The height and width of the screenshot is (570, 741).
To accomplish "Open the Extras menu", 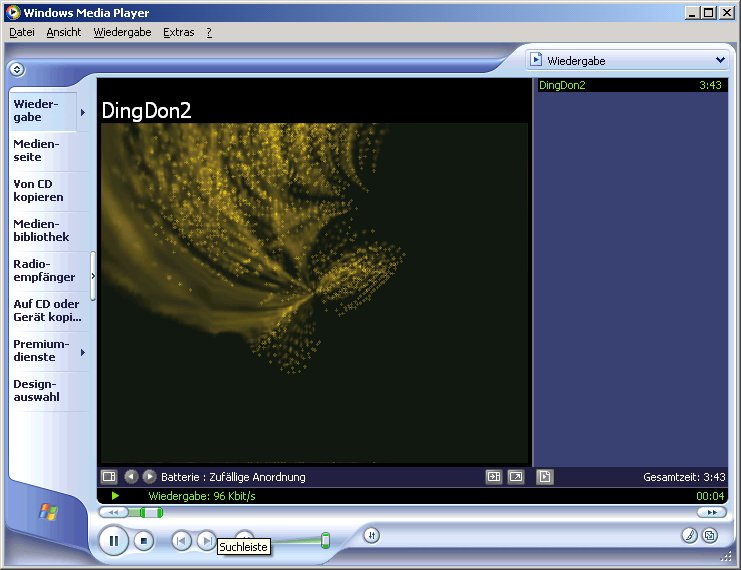I will coord(179,32).
